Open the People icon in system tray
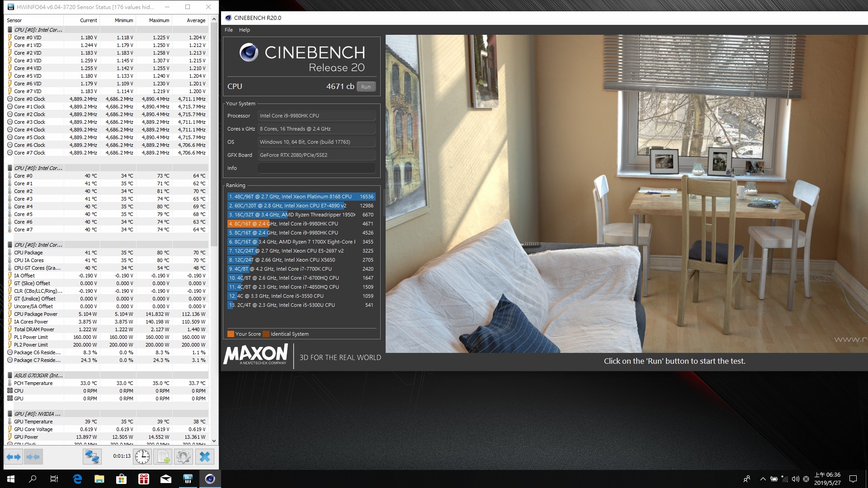This screenshot has height=488, width=868. point(747,479)
